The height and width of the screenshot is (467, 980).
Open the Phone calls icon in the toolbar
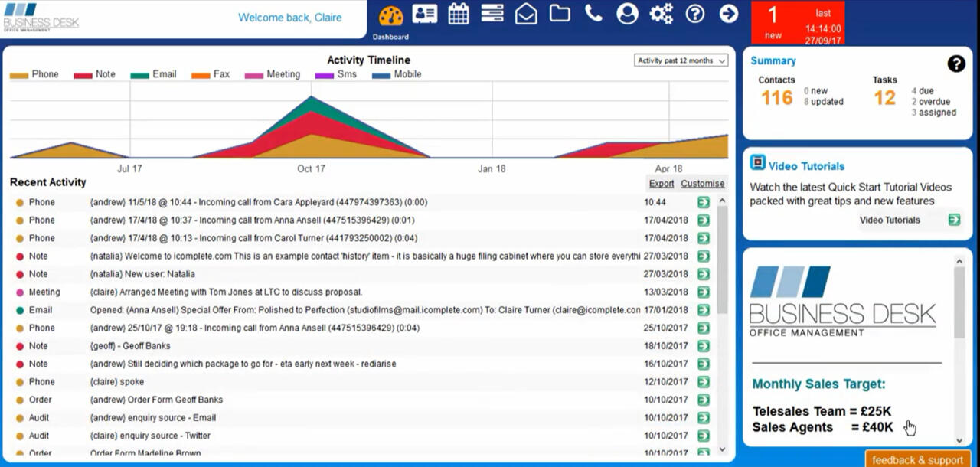pos(593,13)
